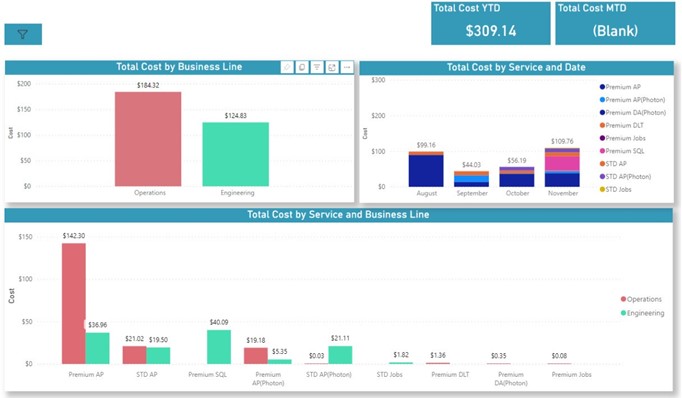The image size is (682, 398).
Task: Select Operations legend marker in bottom chart
Action: click(623, 299)
